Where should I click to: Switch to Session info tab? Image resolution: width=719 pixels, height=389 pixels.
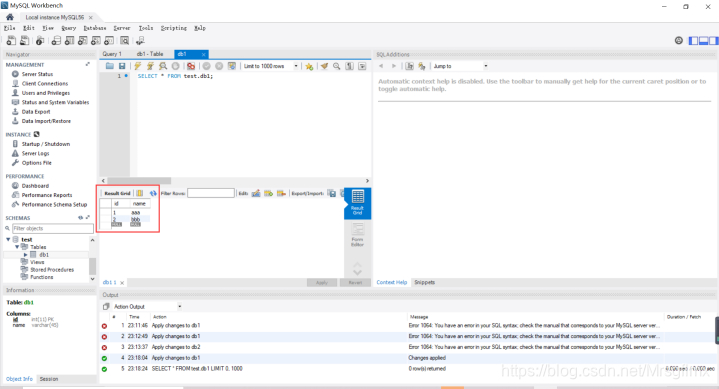point(49,379)
